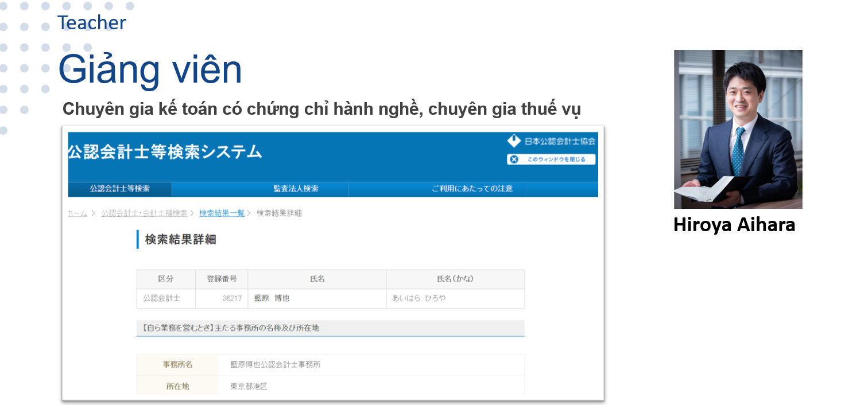Viewport: 868px width, 405px height.
Task: Select kana cell あいはら ひろや
Action: pyautogui.click(x=455, y=298)
